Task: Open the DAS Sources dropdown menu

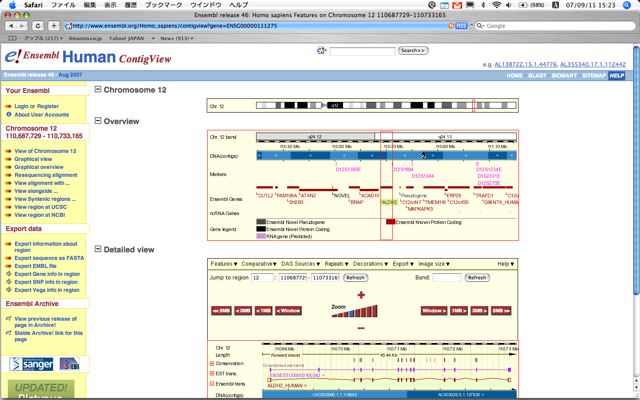Action: [299, 264]
